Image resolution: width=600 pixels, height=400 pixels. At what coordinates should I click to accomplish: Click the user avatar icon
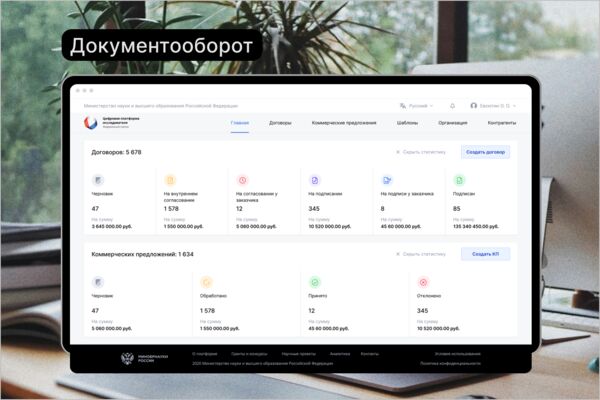(473, 106)
